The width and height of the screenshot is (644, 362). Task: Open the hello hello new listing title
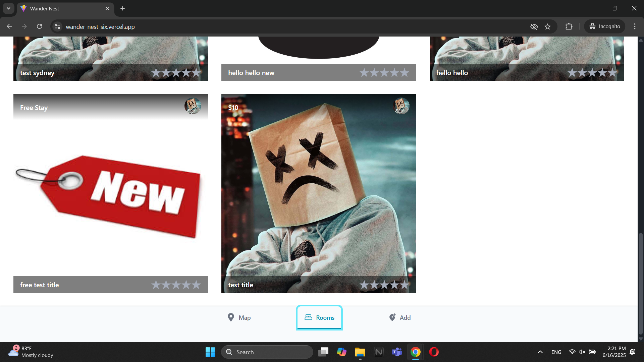[251, 73]
